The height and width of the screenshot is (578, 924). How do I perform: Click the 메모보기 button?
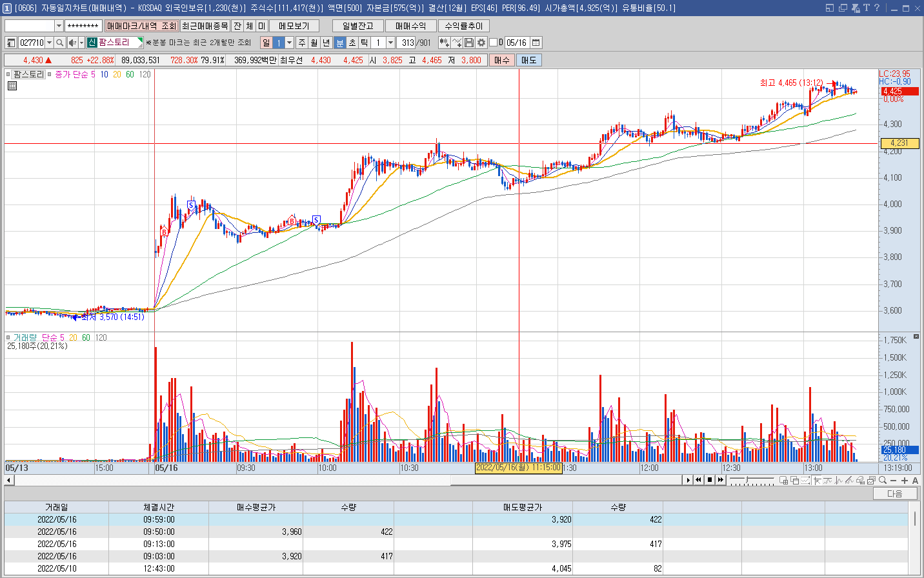294,26
